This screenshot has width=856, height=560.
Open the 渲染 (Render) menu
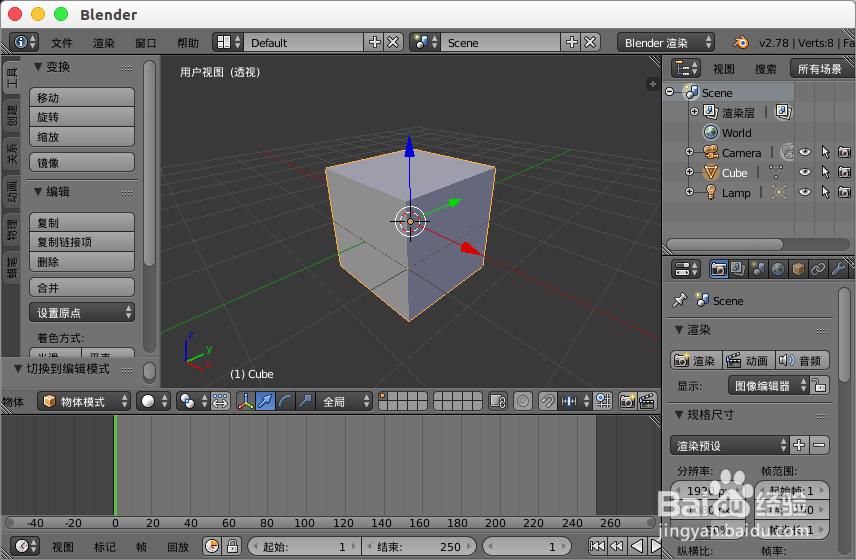[x=104, y=43]
